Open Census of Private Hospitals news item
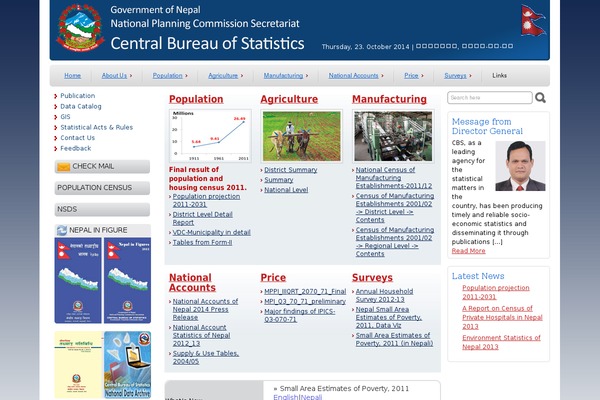Image resolution: width=600 pixels, height=400 pixels. pos(502,317)
